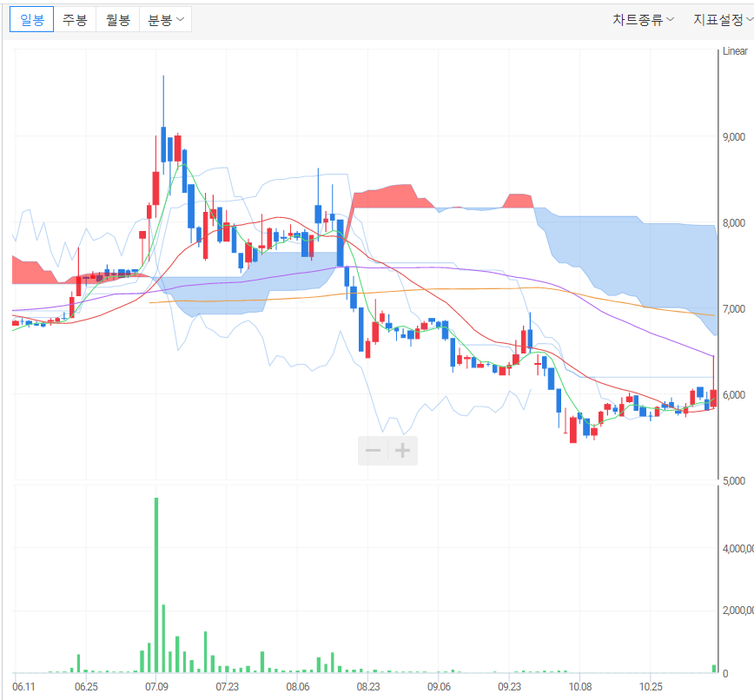This screenshot has width=754, height=700.
Task: Select the 08.23 date axis label
Action: (368, 686)
